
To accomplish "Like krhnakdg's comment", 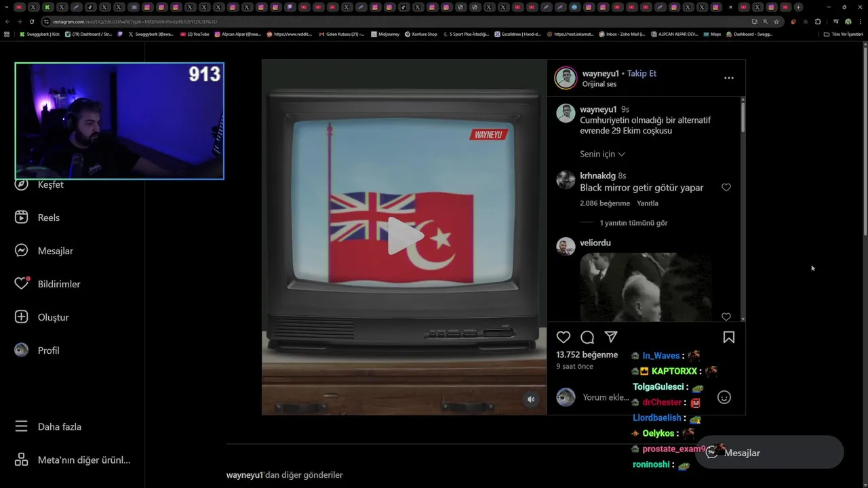I will pyautogui.click(x=726, y=187).
